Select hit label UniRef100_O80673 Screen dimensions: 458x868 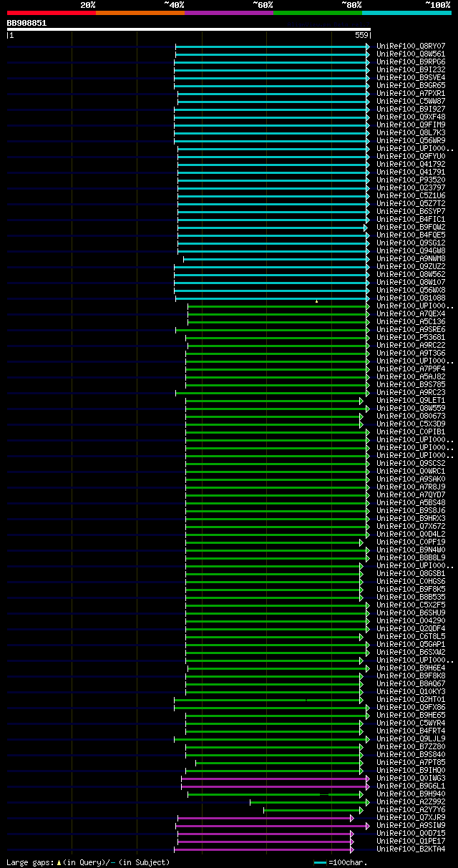point(411,416)
